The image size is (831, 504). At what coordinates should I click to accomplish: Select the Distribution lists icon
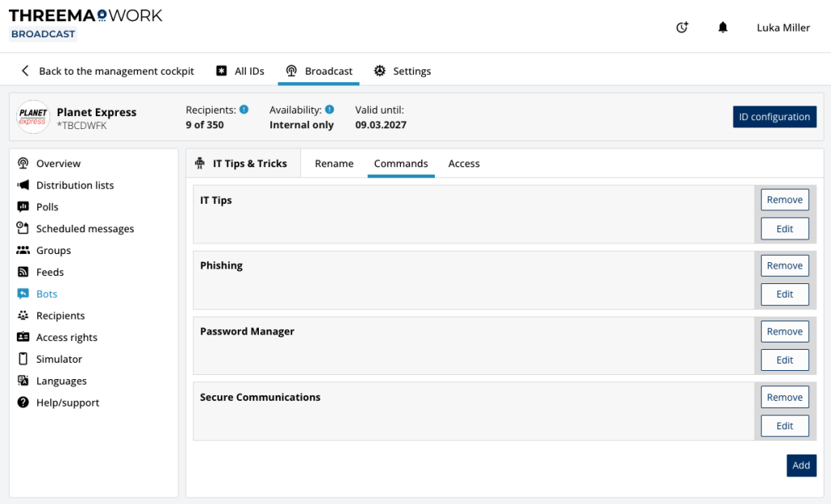point(24,185)
